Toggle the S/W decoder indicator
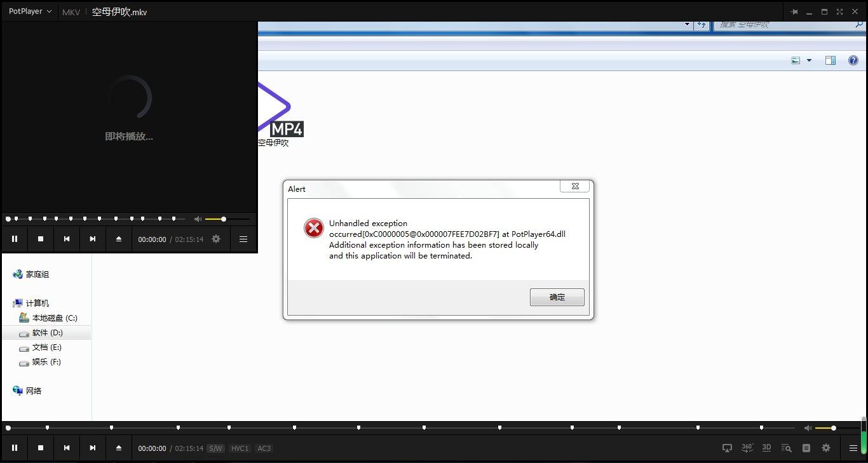Viewport: 868px width, 463px height. (x=216, y=448)
